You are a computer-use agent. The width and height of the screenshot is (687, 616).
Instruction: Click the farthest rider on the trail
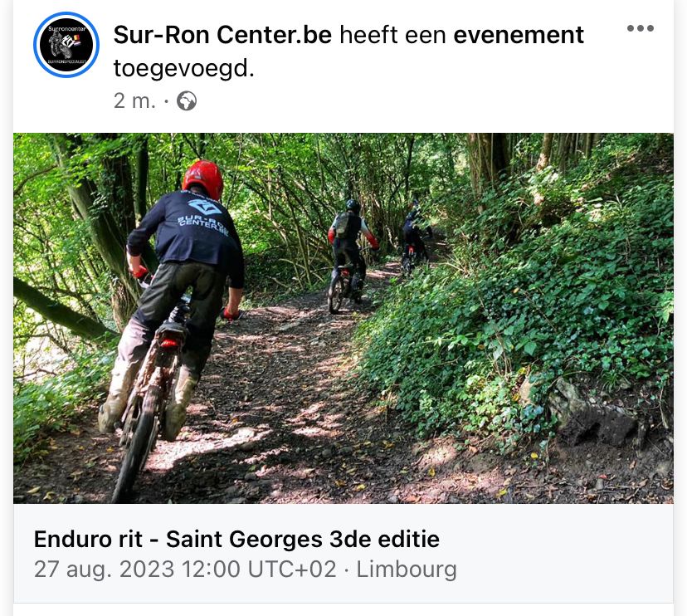pyautogui.click(x=413, y=238)
